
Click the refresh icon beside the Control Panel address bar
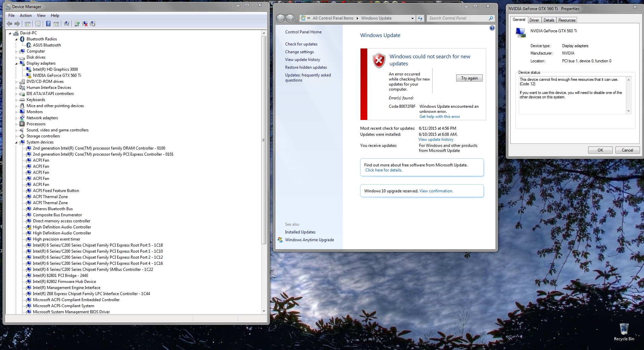coord(420,18)
